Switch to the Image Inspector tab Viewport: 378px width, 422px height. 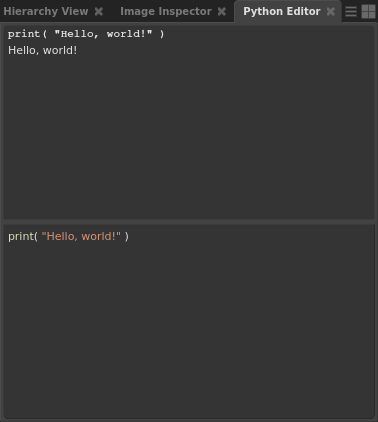point(166,11)
